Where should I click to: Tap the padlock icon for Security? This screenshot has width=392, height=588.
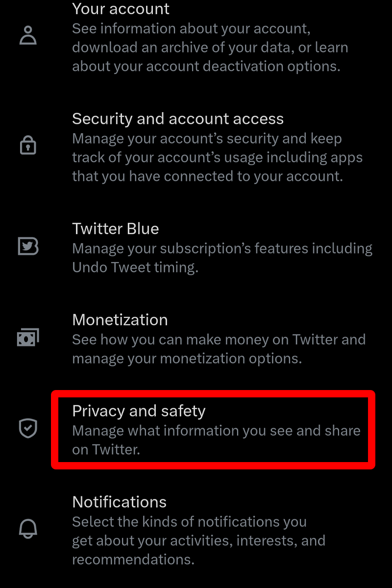[28, 146]
